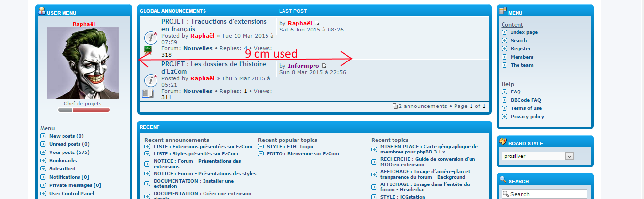Open the Informpro user profile link
The height and width of the screenshot is (199, 644).
tap(303, 66)
